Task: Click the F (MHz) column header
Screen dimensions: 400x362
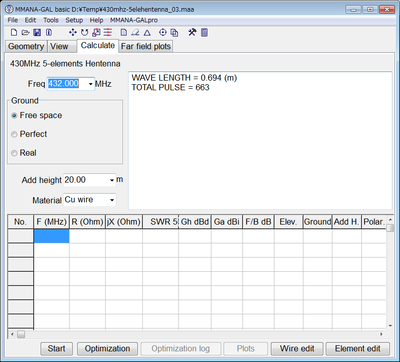Action: 52,222
